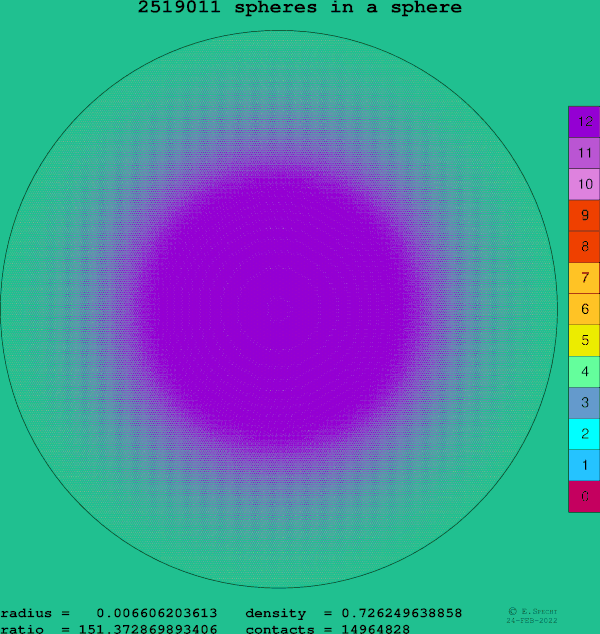Click the title '2519011 spheres in a sphere'
The width and height of the screenshot is (600, 634).
300,7
